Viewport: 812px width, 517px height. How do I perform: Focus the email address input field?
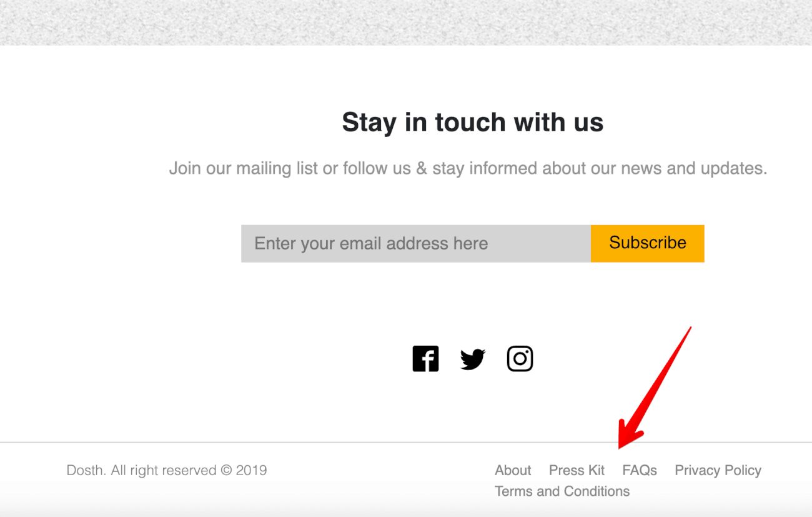point(416,243)
